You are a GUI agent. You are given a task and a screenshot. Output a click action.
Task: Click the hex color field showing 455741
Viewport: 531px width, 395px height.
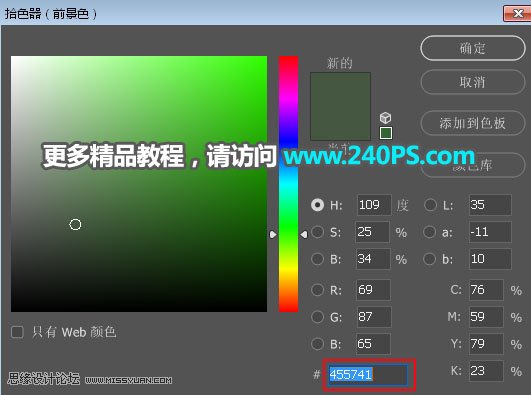point(368,375)
